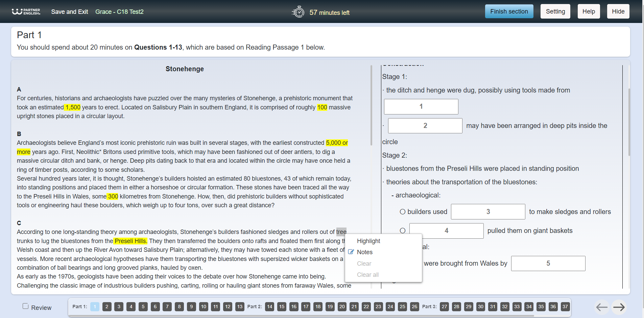
Task: Click the Part 2: label in navigator
Action: [255, 307]
